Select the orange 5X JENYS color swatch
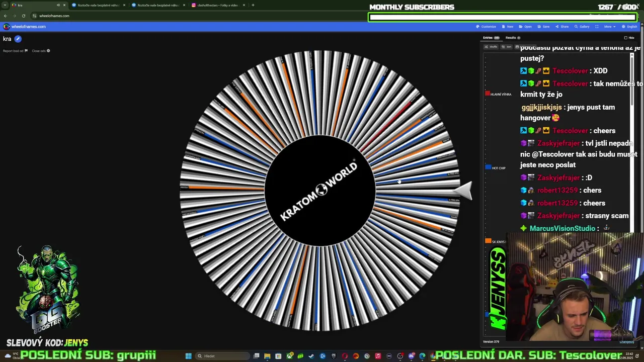Screen dimensions: 644x362 (x=488, y=241)
